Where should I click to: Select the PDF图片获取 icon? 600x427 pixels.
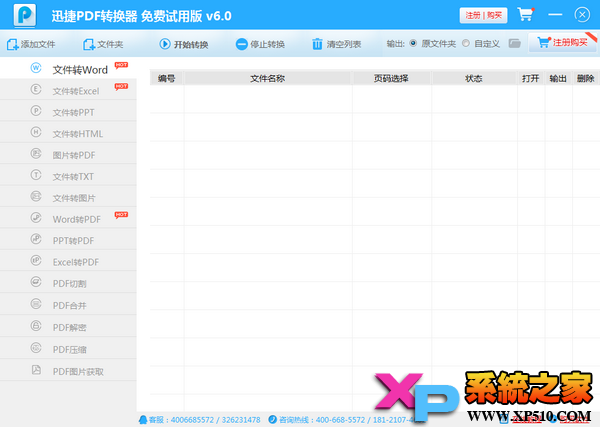click(36, 370)
